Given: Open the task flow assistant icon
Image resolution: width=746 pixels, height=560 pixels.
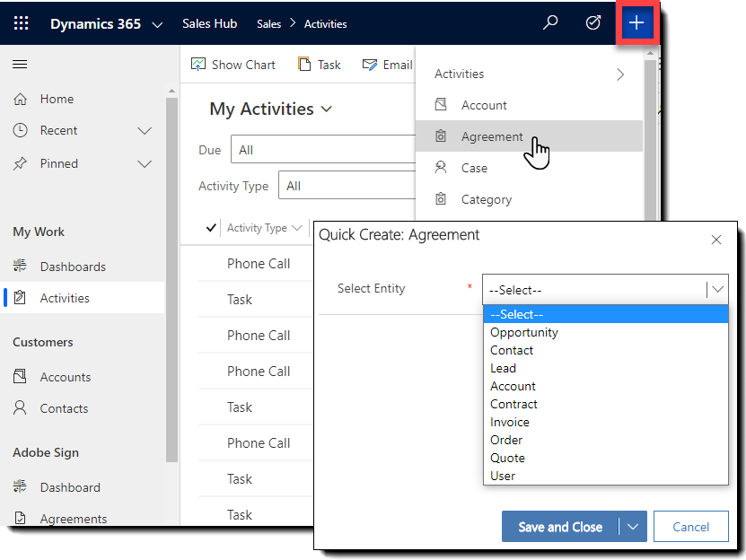Looking at the screenshot, I should [592, 23].
